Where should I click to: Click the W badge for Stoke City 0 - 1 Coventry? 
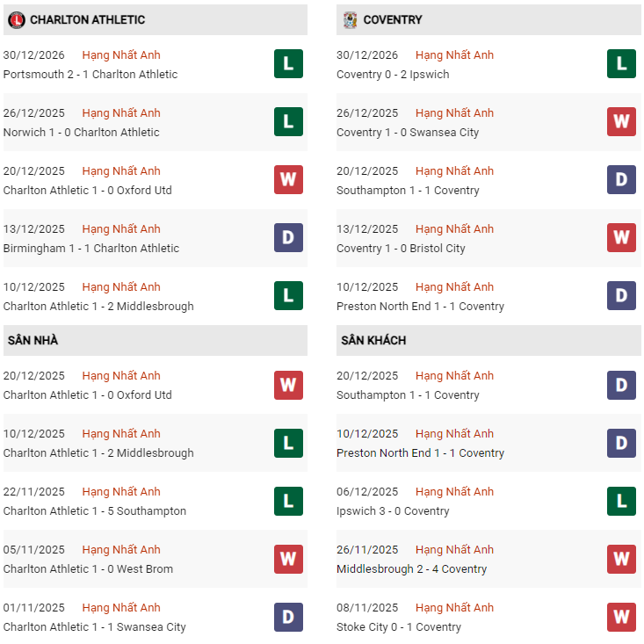tap(621, 617)
